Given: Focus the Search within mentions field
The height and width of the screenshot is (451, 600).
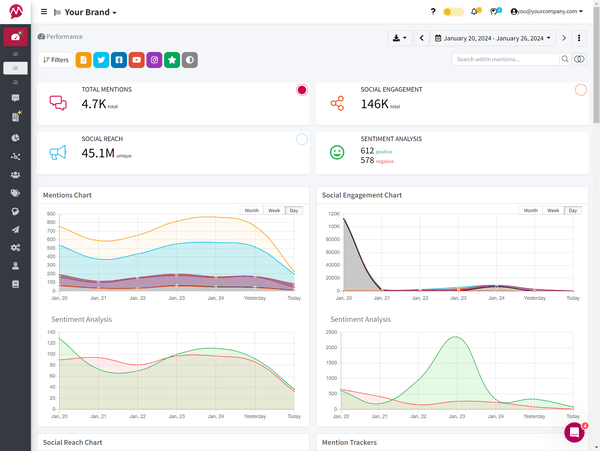Looking at the screenshot, I should point(505,59).
